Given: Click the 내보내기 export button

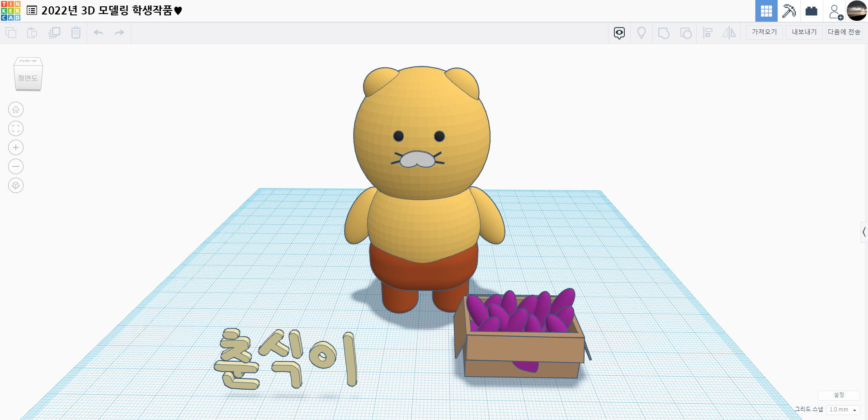Looking at the screenshot, I should click(804, 32).
